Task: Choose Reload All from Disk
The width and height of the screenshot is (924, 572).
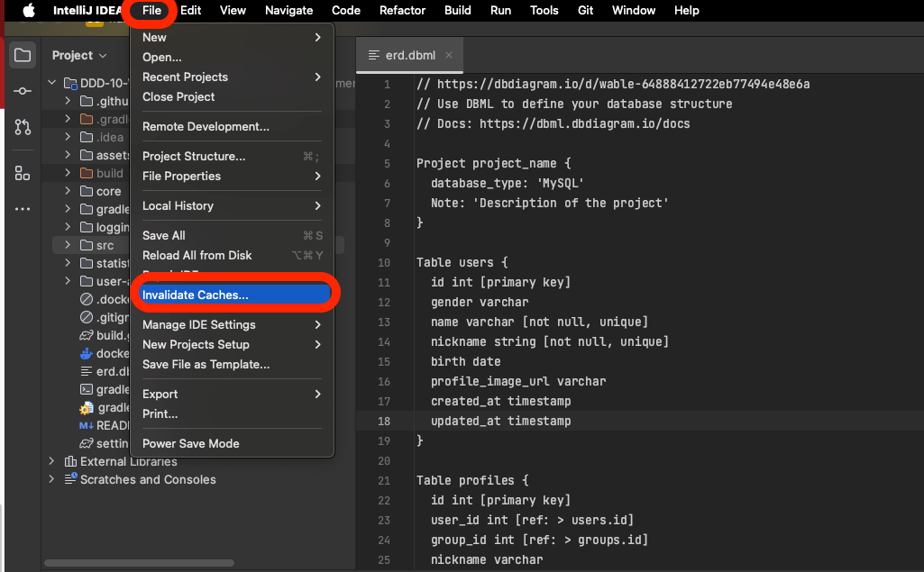Action: click(x=233, y=255)
